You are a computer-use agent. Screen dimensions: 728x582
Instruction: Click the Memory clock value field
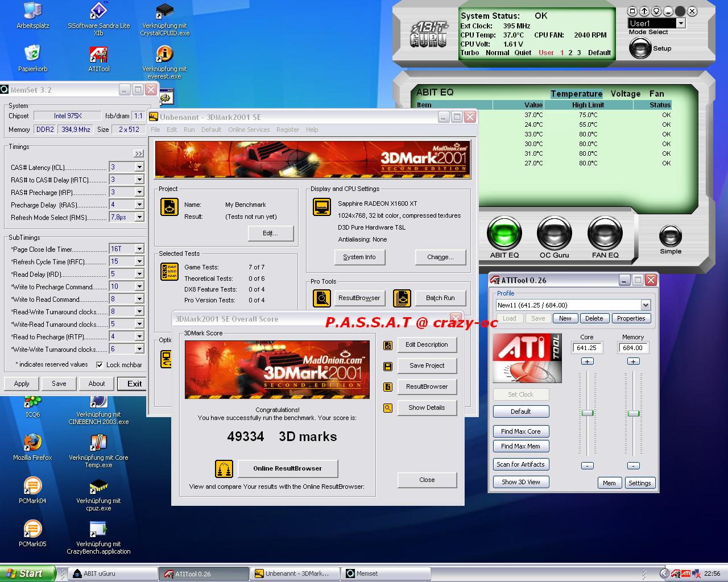click(x=633, y=348)
